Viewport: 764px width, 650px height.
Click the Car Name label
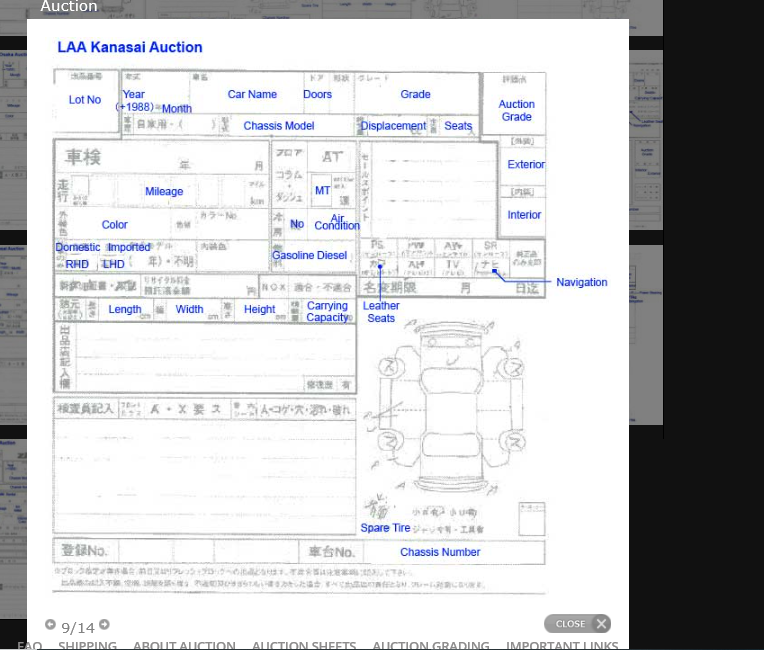[252, 94]
